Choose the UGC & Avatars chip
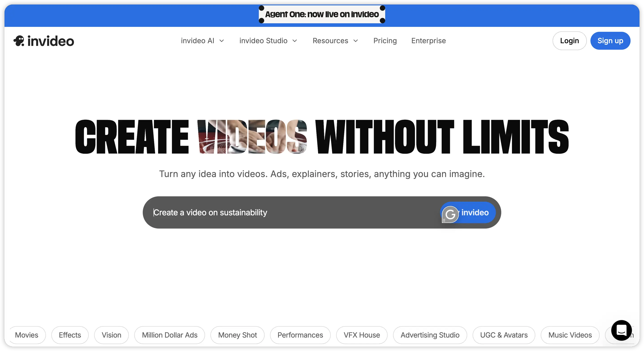This screenshot has height=351, width=644. click(504, 335)
